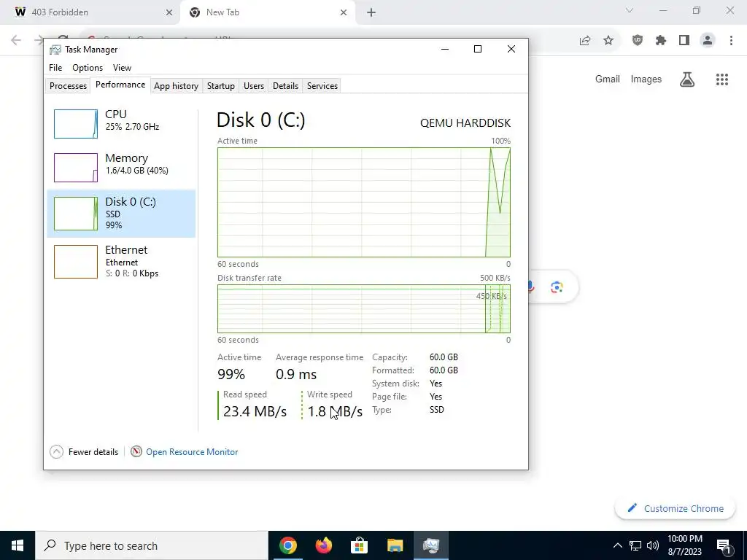Collapse with the Fewer details chevron
Viewport: 747px width, 560px height.
(56, 451)
